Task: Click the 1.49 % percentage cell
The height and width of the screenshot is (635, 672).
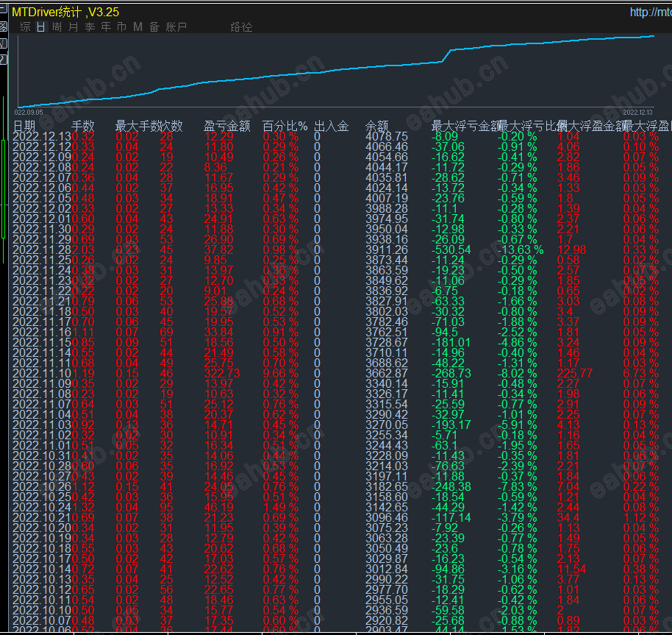Action: tap(280, 508)
